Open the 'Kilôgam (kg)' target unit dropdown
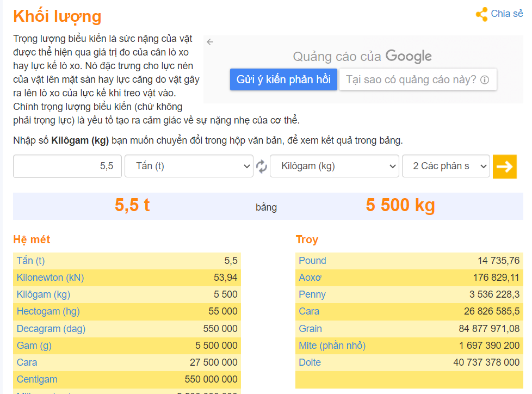The height and width of the screenshot is (394, 532). point(334,167)
